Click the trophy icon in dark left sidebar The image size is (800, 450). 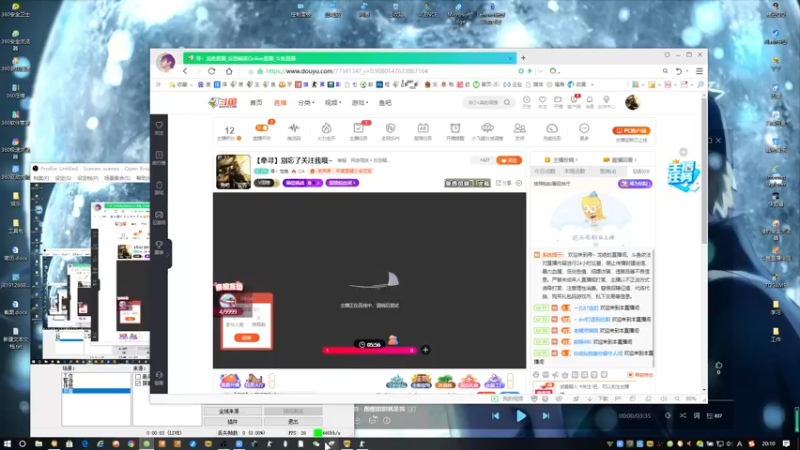[159, 245]
